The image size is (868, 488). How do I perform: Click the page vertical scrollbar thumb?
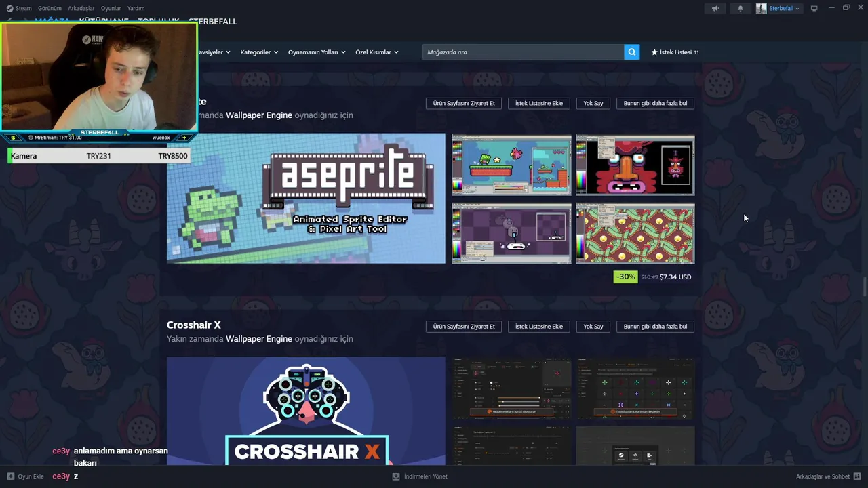tap(864, 286)
